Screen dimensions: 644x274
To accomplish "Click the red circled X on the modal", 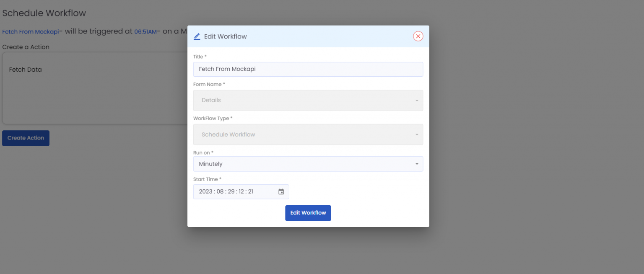I will pos(418,36).
